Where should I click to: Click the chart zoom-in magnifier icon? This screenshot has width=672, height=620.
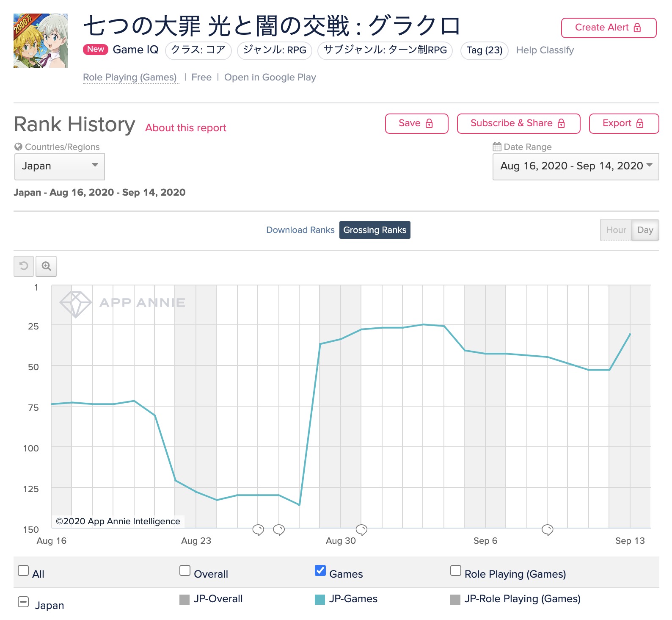point(46,266)
